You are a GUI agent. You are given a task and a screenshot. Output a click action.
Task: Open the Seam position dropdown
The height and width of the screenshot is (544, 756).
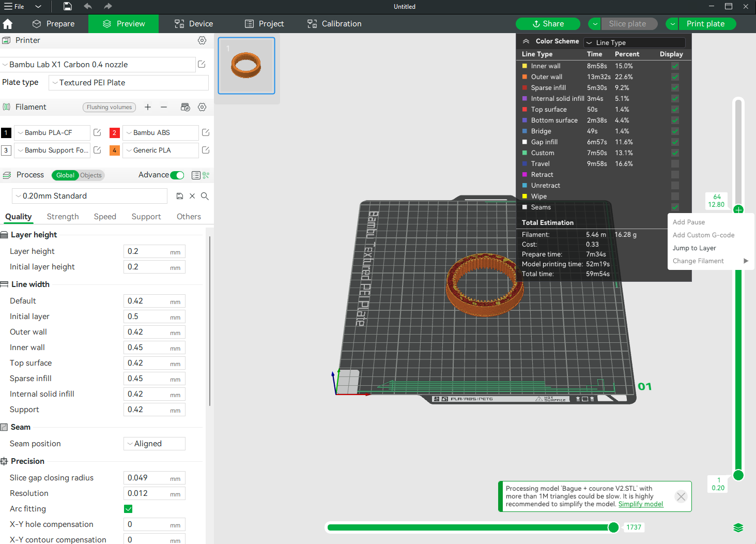pyautogui.click(x=154, y=444)
